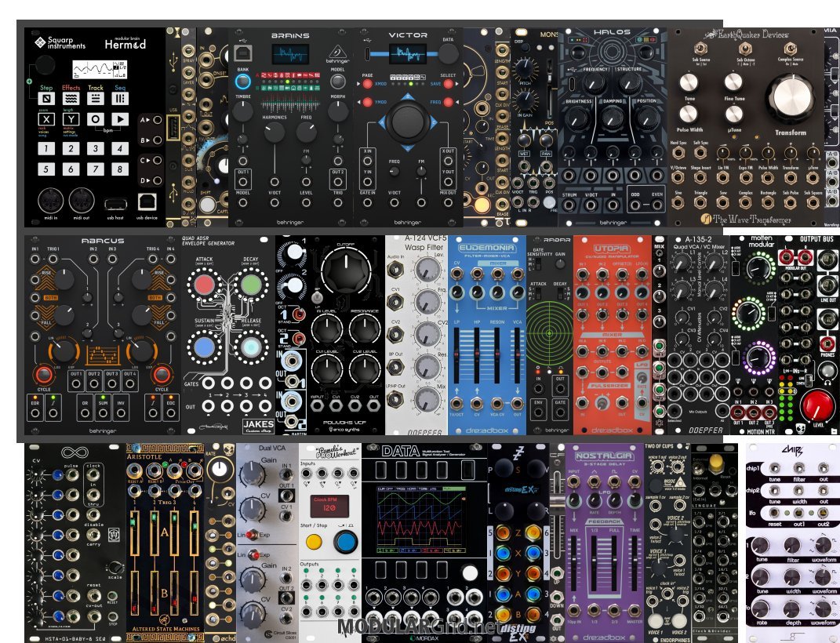Click the Wasp Filter Frq. knob
Image resolution: width=840 pixels, height=643 pixels.
[x=427, y=303]
